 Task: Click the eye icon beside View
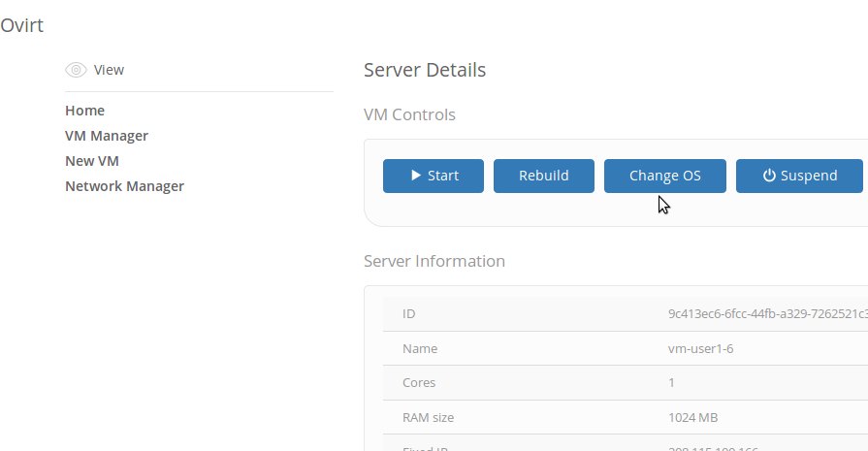(x=76, y=70)
